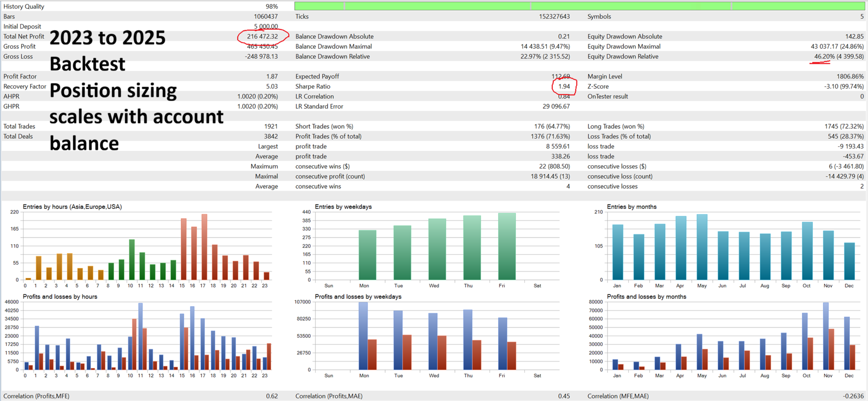Viewport: 868px width, 401px height.
Task: Select the History Quality value 98%
Action: click(272, 6)
